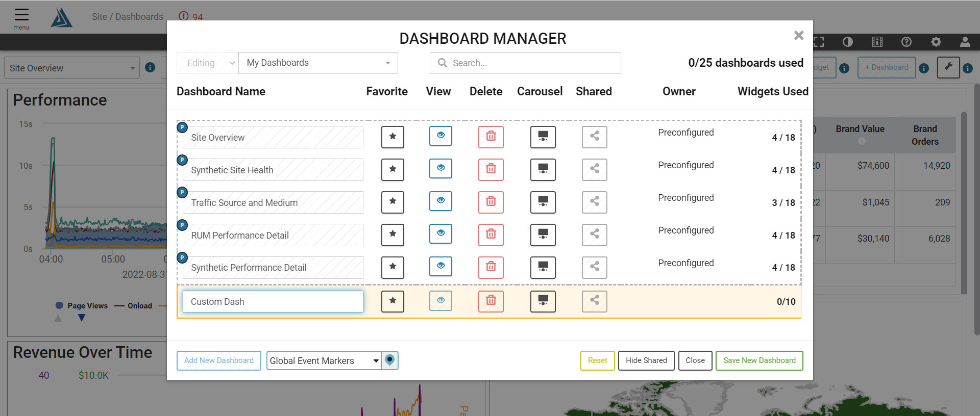The width and height of the screenshot is (980, 416).
Task: Open carousel option for Custom Dash row
Action: [543, 301]
